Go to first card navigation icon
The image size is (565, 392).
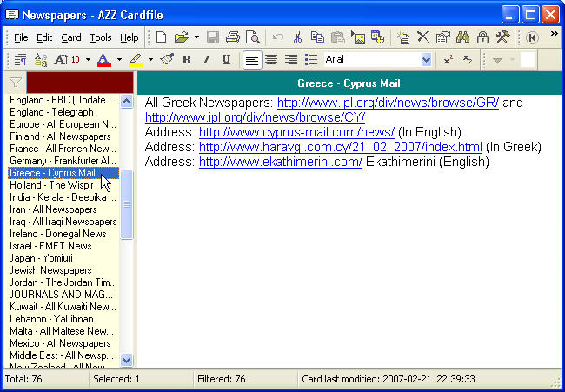(532, 37)
